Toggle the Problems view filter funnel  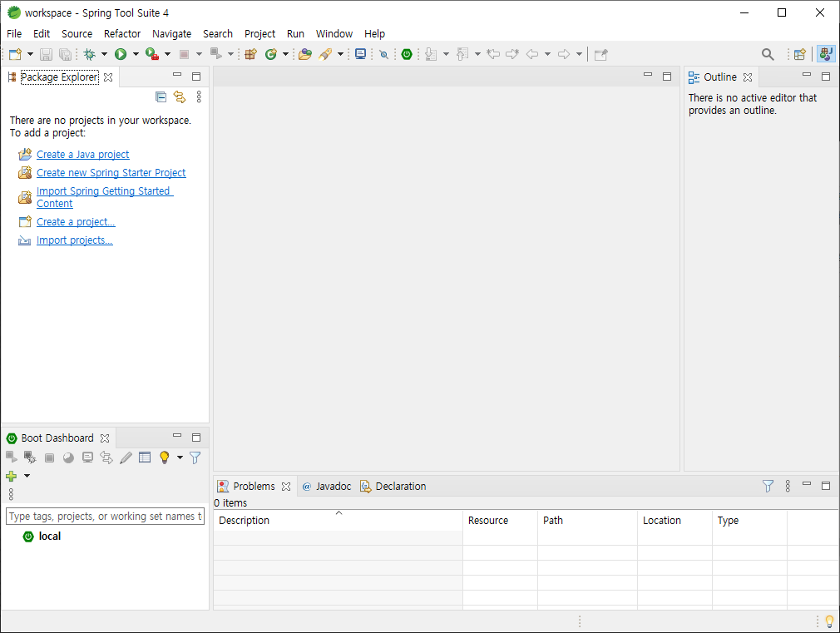[768, 486]
